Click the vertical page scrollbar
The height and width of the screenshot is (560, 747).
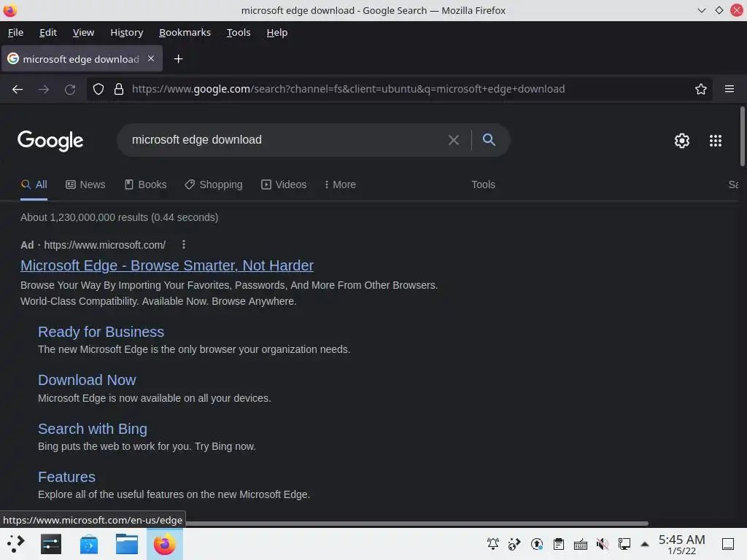[x=742, y=136]
